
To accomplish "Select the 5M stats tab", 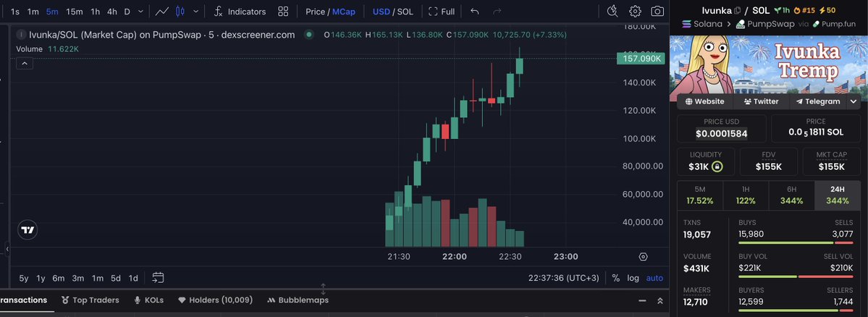I will click(x=700, y=195).
